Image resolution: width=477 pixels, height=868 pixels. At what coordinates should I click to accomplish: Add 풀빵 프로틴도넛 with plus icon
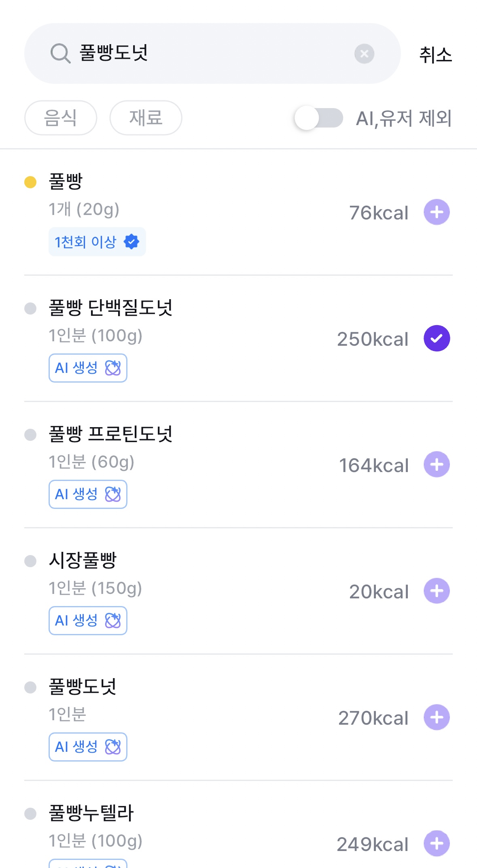pyautogui.click(x=437, y=464)
